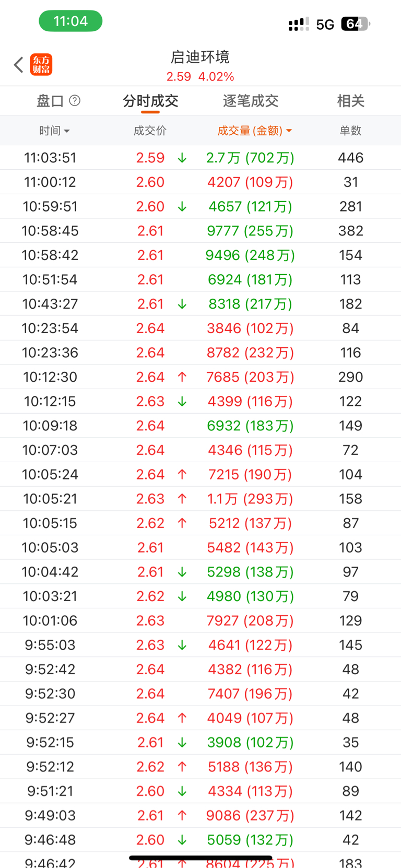Screen dimensions: 401x868
Task: Open the 相关 tab
Action: point(350,101)
